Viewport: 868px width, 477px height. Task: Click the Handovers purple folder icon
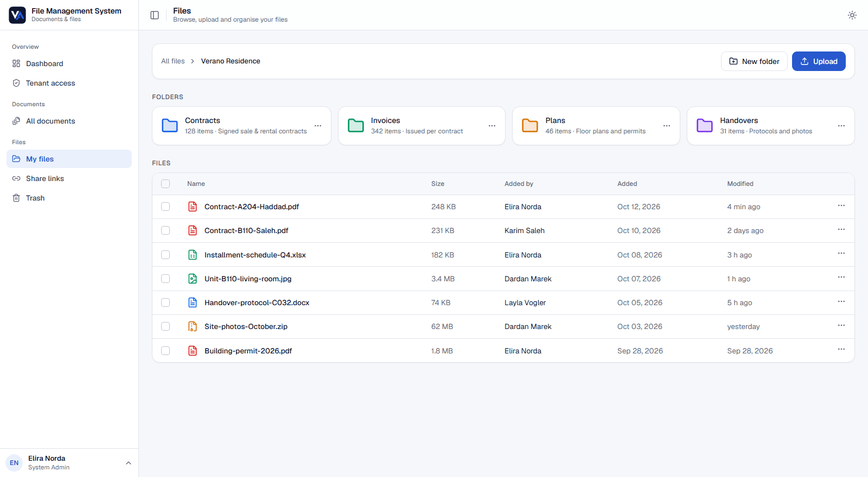pos(705,126)
